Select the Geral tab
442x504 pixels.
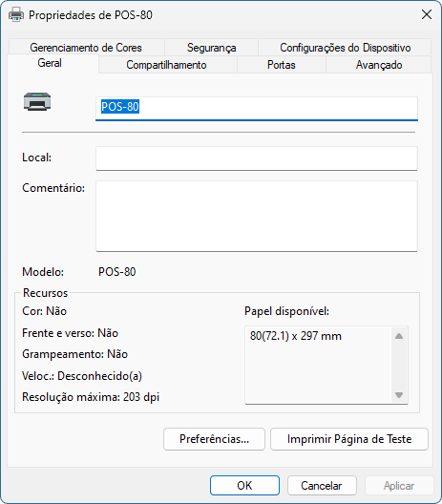click(x=50, y=63)
